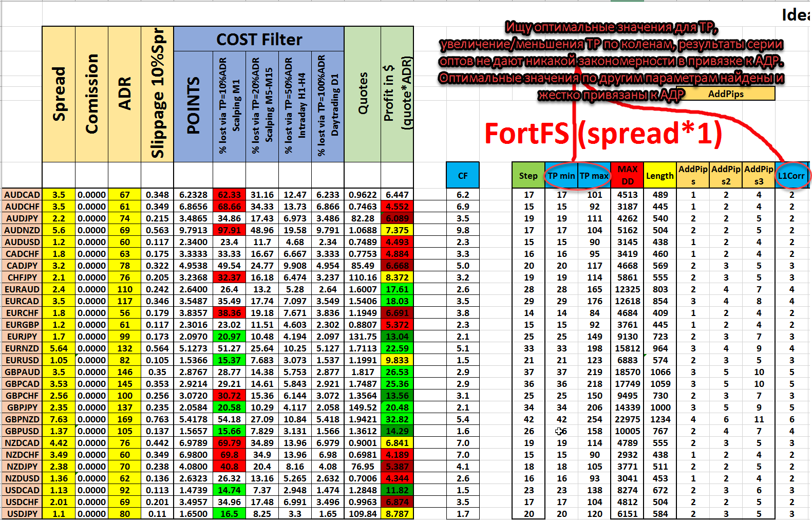Select the GBPNZD MAX DD 22975 cell
The height and width of the screenshot is (520, 812).
click(627, 419)
